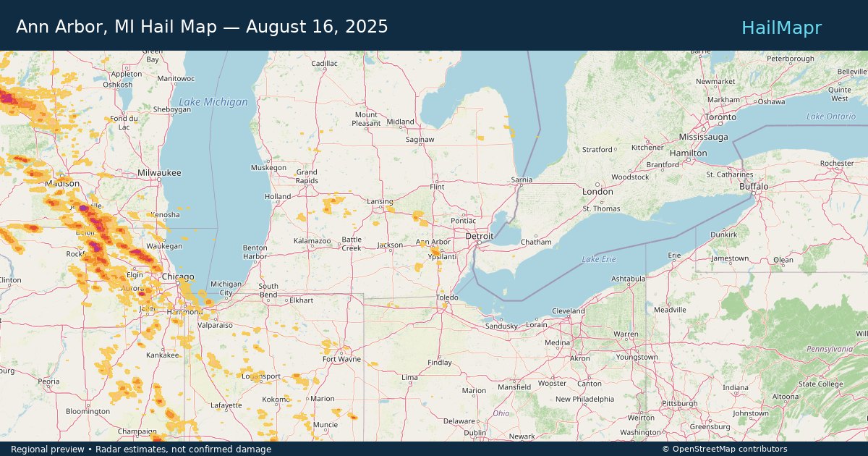Click the Elkhart city label
Viewport: 868px width, 456px height.
click(x=302, y=300)
